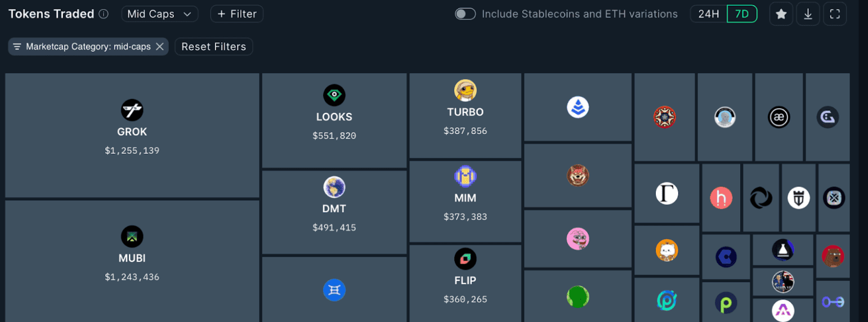Screen dimensions: 868x322
Task: Click the MUBI token logo
Action: click(132, 236)
